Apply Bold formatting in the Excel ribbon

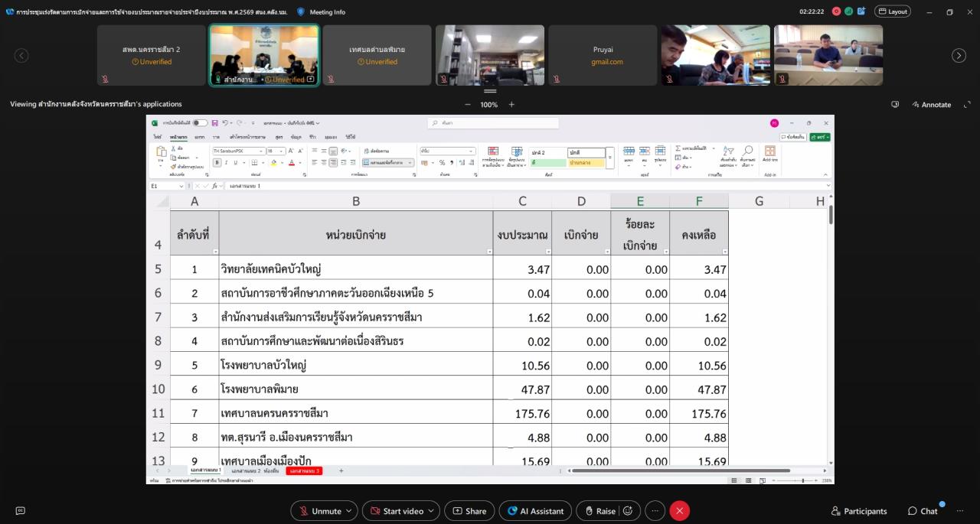tap(217, 161)
